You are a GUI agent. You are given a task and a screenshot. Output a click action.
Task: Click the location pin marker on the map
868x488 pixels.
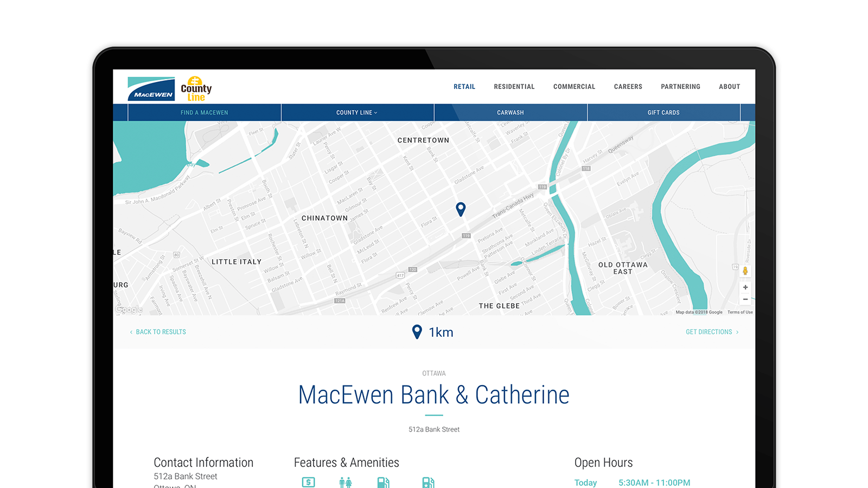click(x=461, y=209)
